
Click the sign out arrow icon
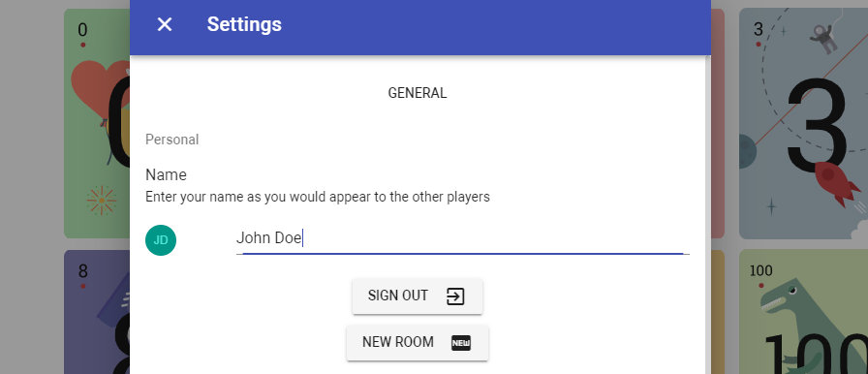tap(455, 296)
